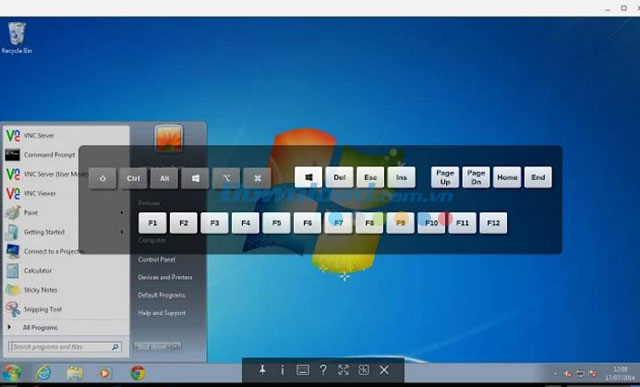Image resolution: width=640 pixels, height=387 pixels.
Task: Toggle the Command modifier key
Action: pos(257,178)
